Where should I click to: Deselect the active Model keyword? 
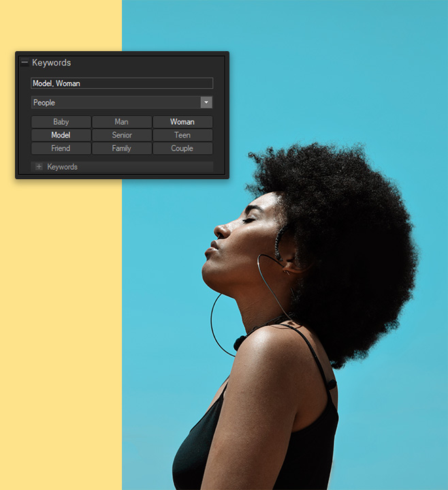(61, 135)
